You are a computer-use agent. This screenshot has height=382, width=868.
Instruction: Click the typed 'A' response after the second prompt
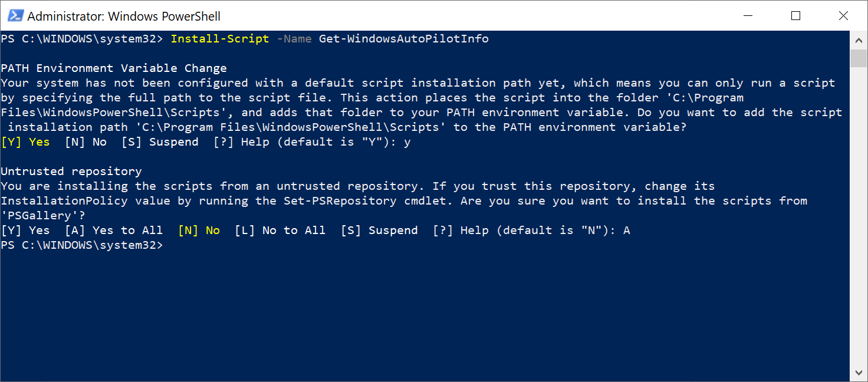(x=626, y=230)
